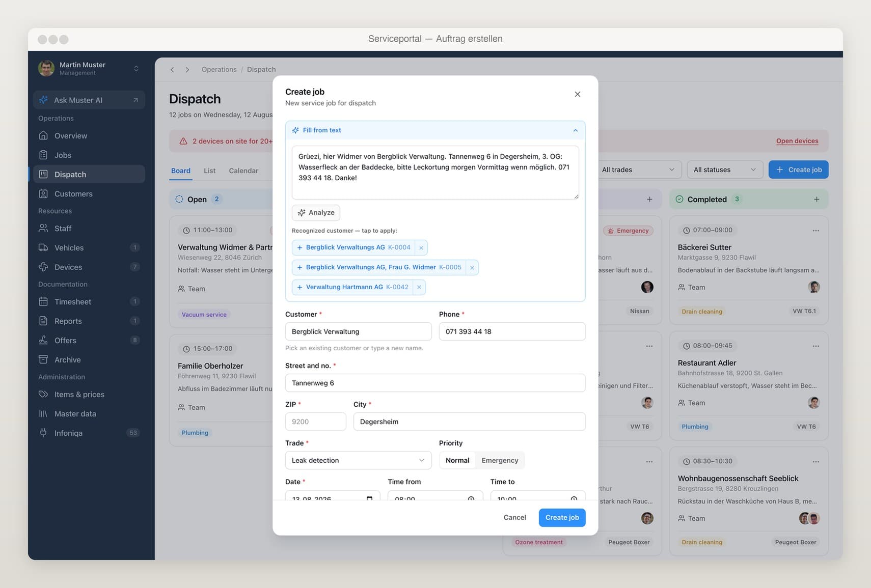Screen dimensions: 871x588
Task: Click the Create job button in Dispatch toolbar
Action: [x=799, y=170]
